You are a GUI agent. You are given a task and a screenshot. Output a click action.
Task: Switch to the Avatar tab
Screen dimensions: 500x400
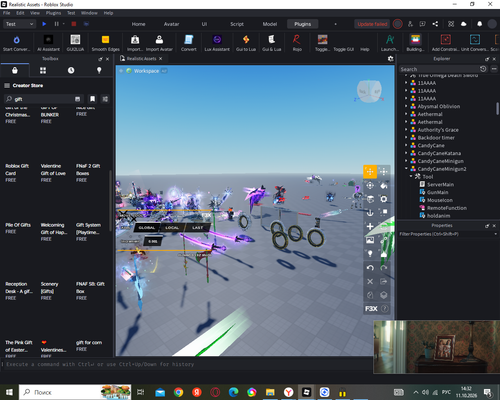coord(171,24)
